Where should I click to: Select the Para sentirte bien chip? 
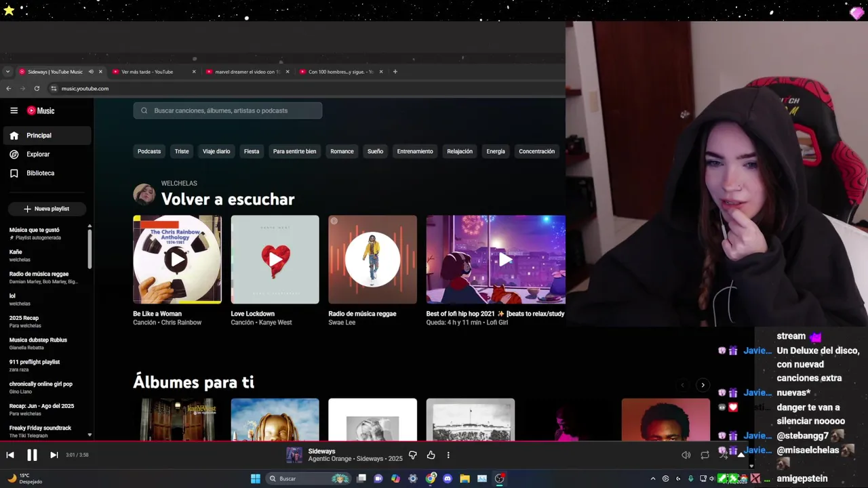pos(295,151)
